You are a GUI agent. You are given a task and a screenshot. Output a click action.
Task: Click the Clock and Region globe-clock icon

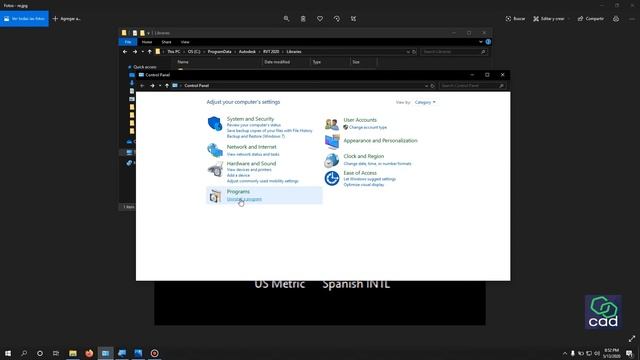pyautogui.click(x=332, y=160)
